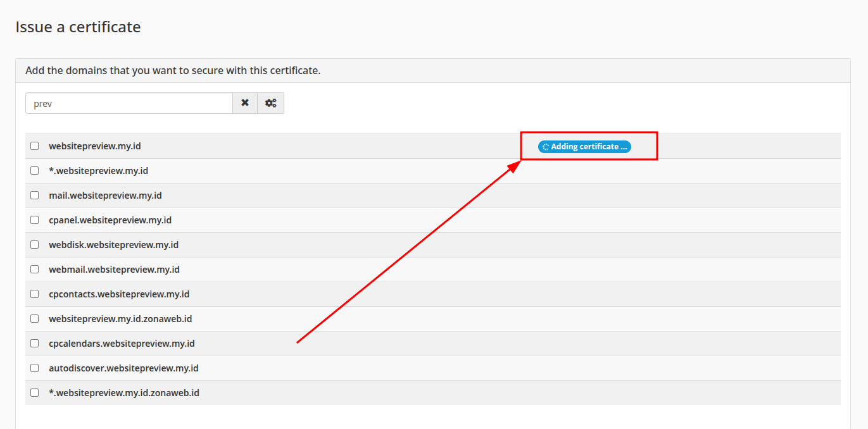Image resolution: width=868 pixels, height=429 pixels.
Task: Enable the *.websitepreview.my.id wildcard checkbox
Action: (x=35, y=171)
